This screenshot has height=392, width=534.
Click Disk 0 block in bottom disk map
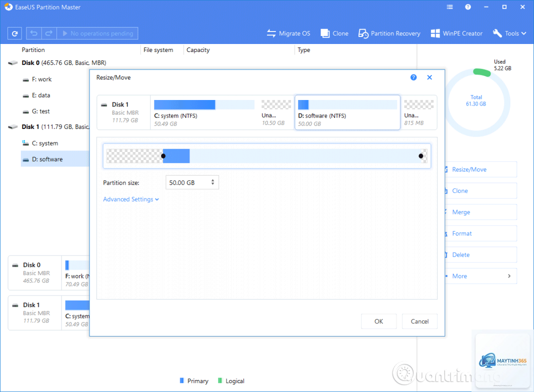click(34, 273)
